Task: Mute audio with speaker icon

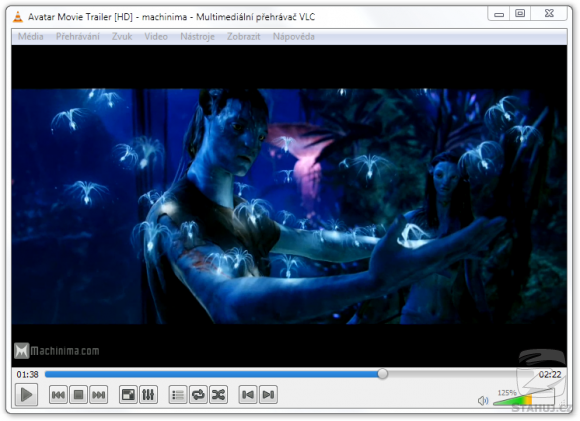Action: coord(483,400)
